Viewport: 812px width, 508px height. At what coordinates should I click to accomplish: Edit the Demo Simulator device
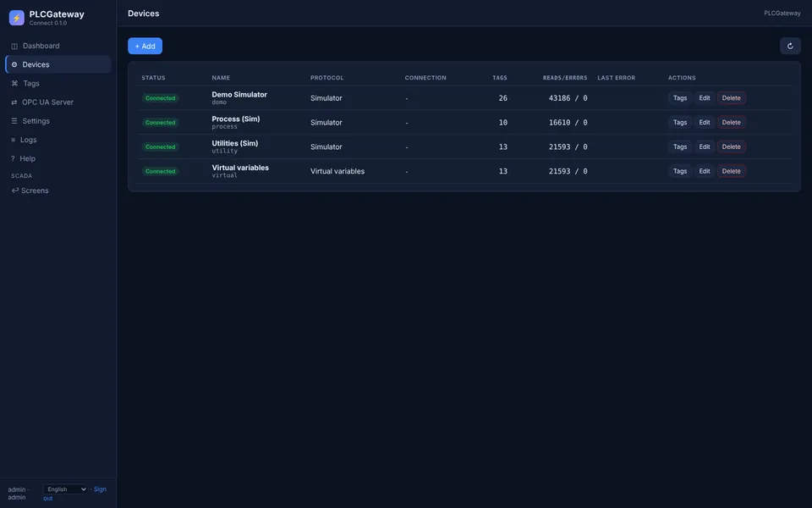point(705,98)
